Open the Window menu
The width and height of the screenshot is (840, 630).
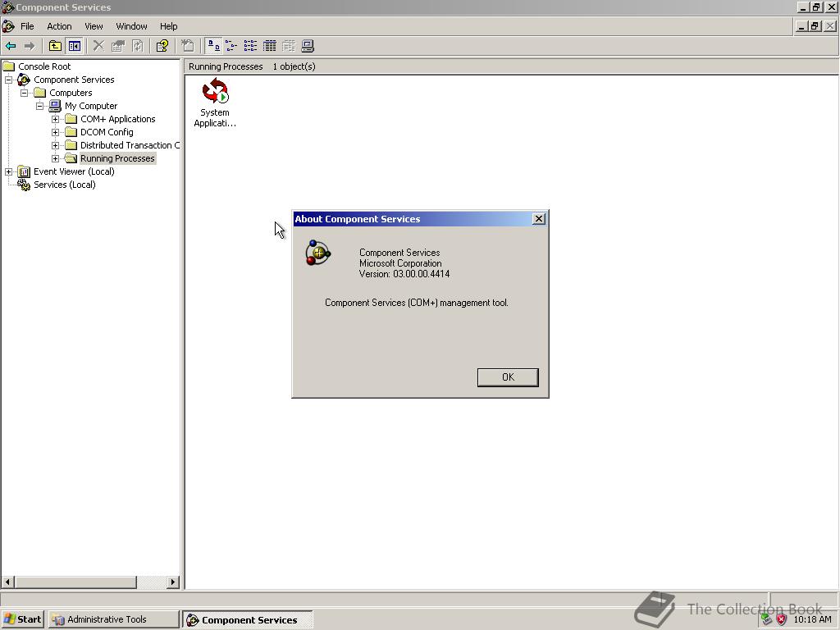[131, 26]
